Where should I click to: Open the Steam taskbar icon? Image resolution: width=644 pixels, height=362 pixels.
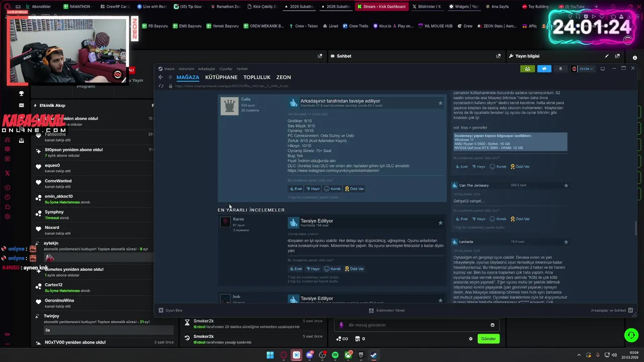click(373, 355)
